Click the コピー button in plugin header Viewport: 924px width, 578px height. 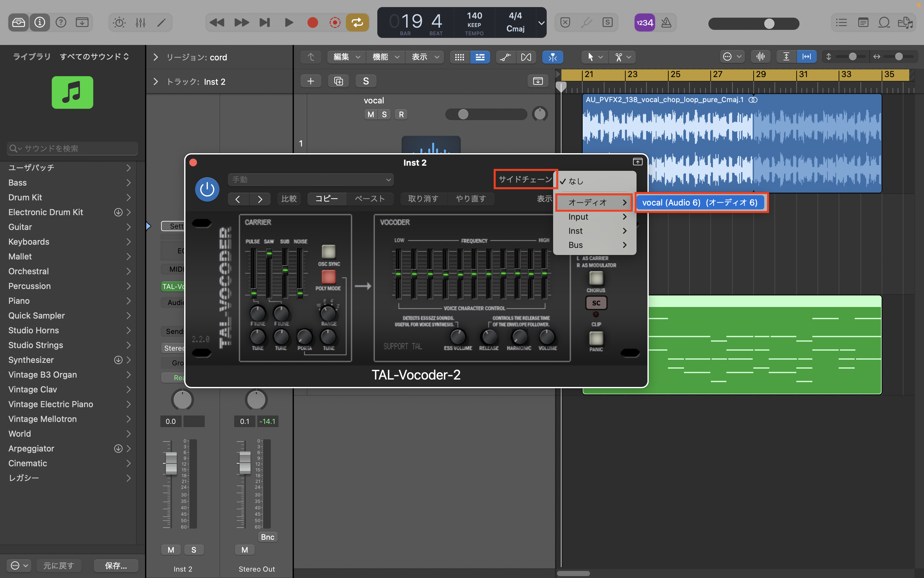327,199
